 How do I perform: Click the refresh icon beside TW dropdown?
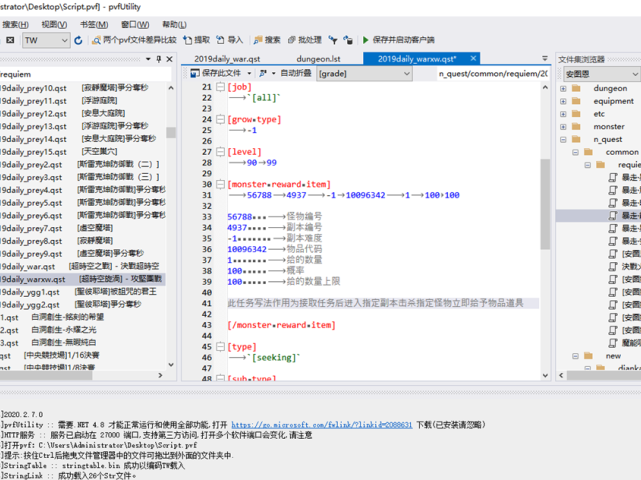coord(78,41)
